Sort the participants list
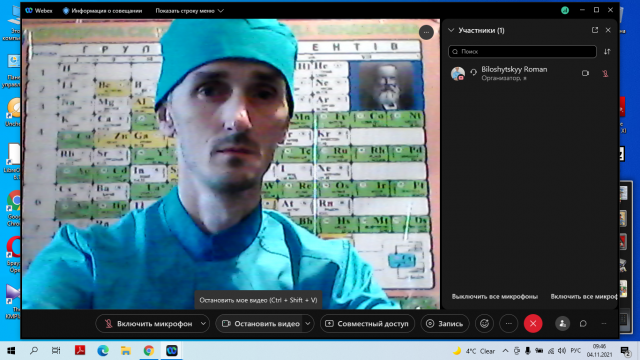Screen dimensions: 640x360 (x=607, y=51)
